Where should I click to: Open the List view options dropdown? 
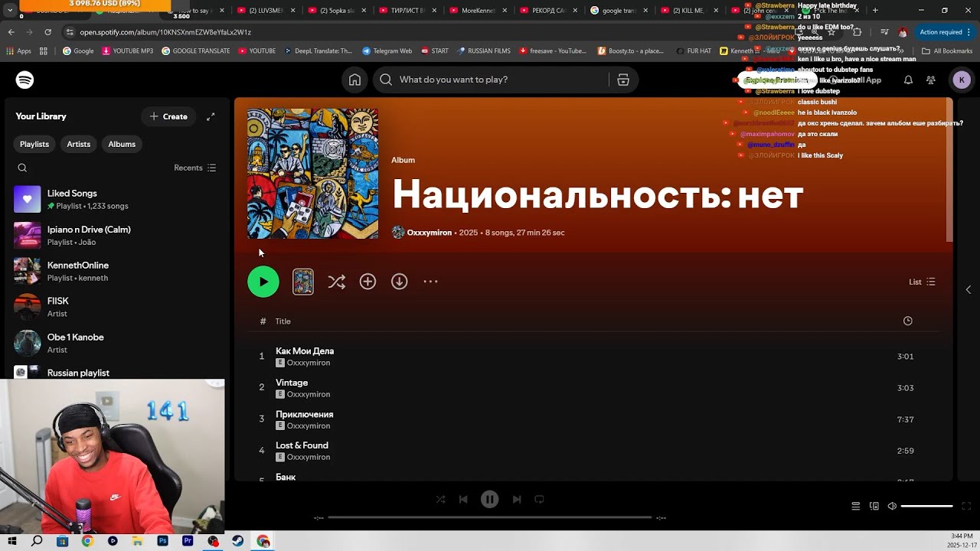pyautogui.click(x=922, y=282)
